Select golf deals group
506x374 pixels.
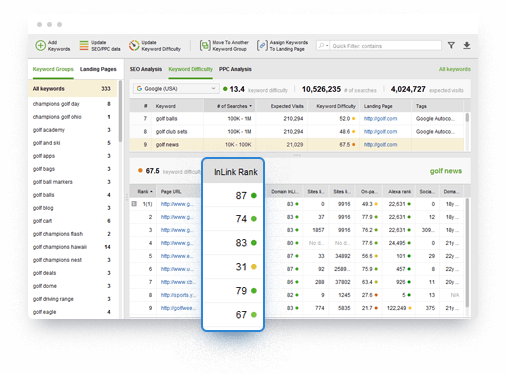73,273
